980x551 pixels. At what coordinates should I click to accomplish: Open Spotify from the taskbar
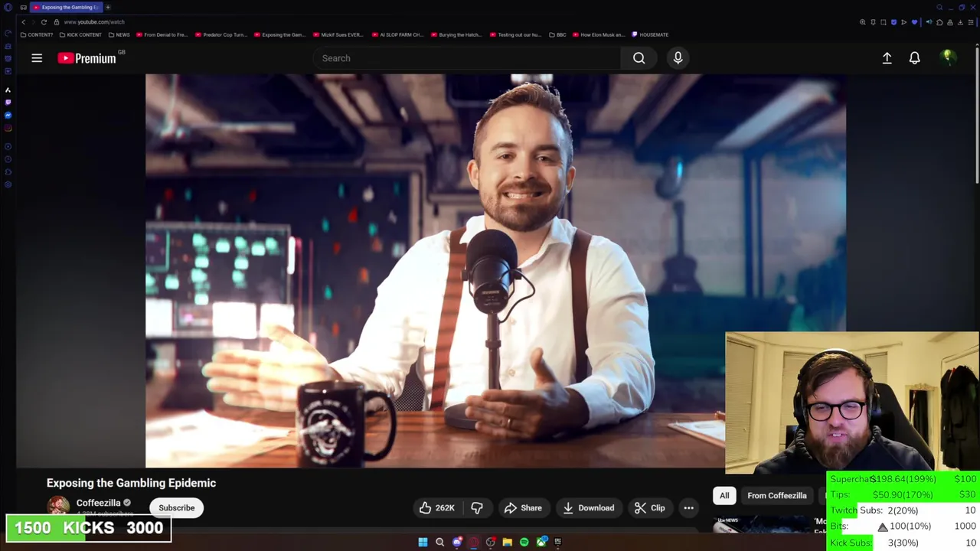click(x=524, y=542)
